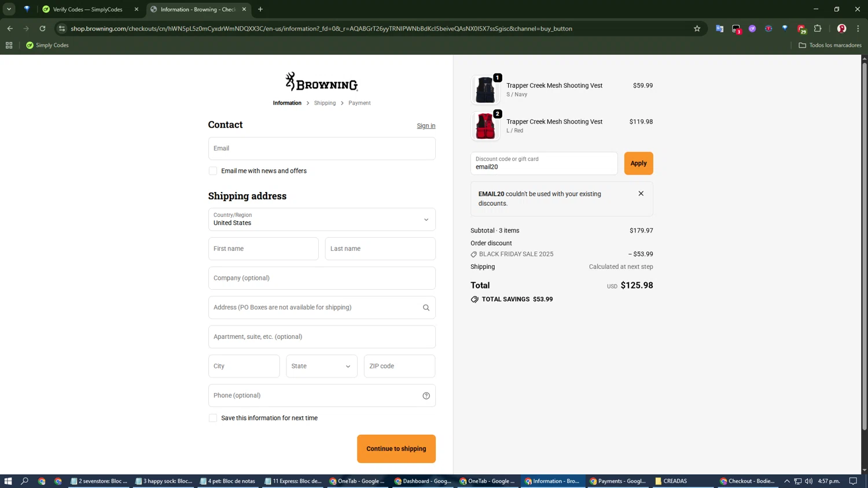Image resolution: width=868 pixels, height=488 pixels.
Task: Open 4 pet Bloc de notas taskbar window
Action: pos(228,481)
